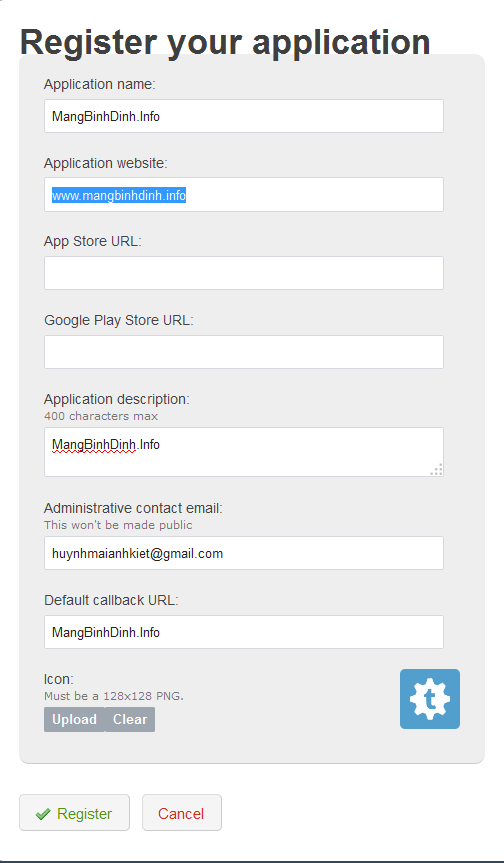Click the green checkmark on Register
This screenshot has width=504, height=863.
43,814
